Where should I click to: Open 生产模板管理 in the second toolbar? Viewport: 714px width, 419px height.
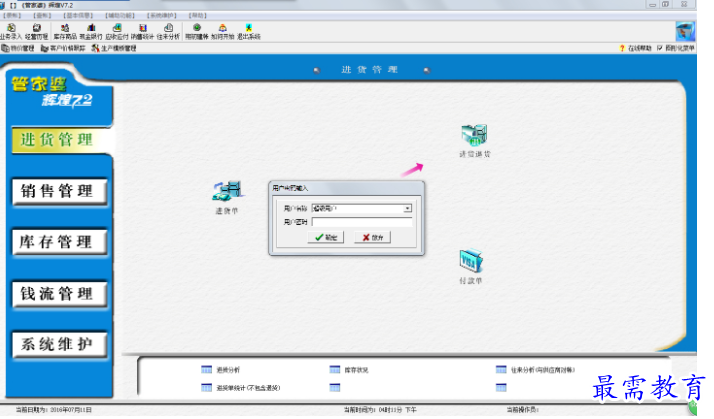(x=114, y=48)
